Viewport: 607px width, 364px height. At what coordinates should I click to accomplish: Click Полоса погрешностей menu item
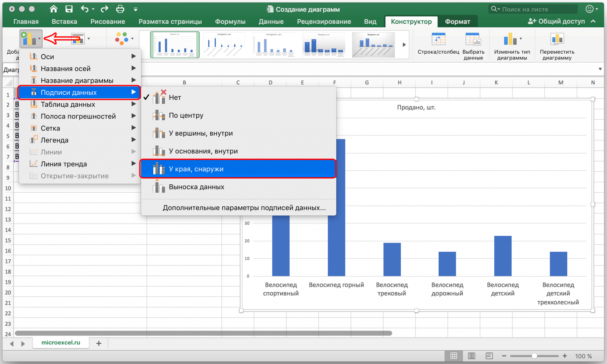click(79, 116)
